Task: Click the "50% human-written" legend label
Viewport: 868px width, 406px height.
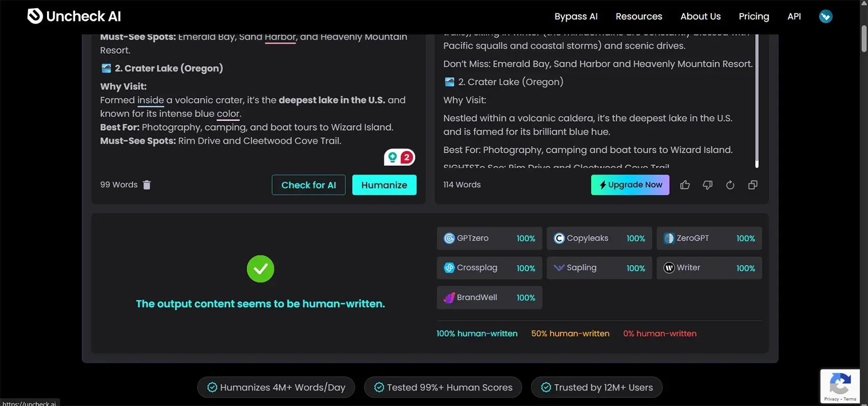Action: (570, 333)
